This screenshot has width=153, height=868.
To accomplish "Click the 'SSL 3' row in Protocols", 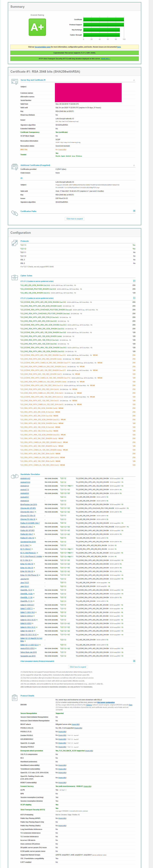I will click(78, 260).
